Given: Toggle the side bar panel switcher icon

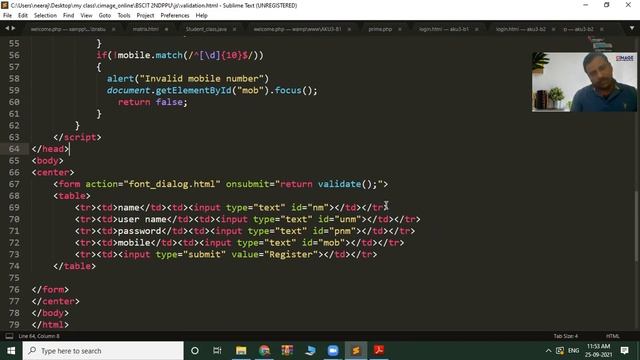Looking at the screenshot, I should coord(9,336).
